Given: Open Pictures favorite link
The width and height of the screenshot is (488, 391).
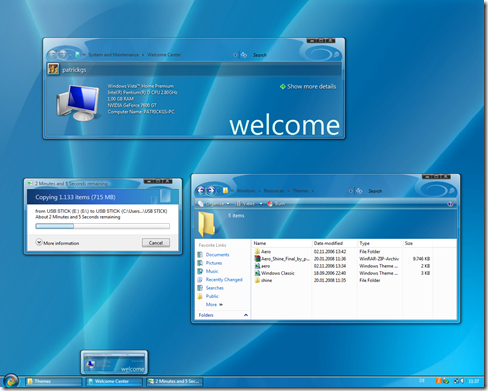Looking at the screenshot, I should click(x=214, y=263).
